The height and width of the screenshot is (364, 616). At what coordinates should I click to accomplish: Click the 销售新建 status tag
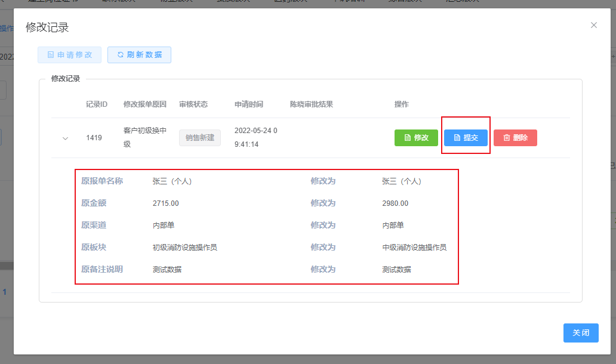pyautogui.click(x=200, y=138)
